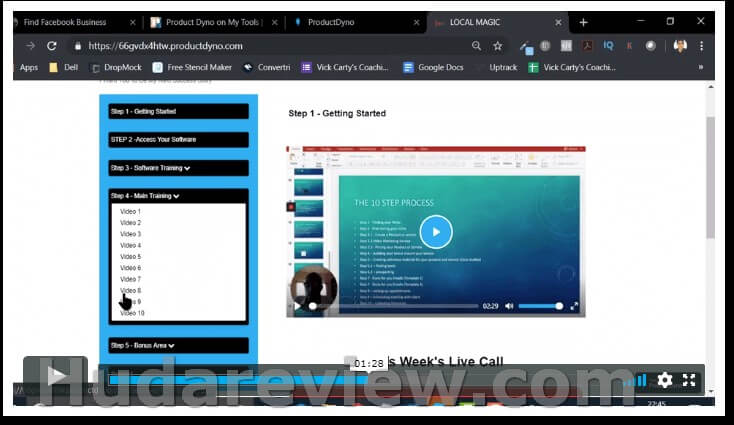Open the Vick Carty's Coaching purple bookmark
734x425 pixels.
[x=345, y=67]
